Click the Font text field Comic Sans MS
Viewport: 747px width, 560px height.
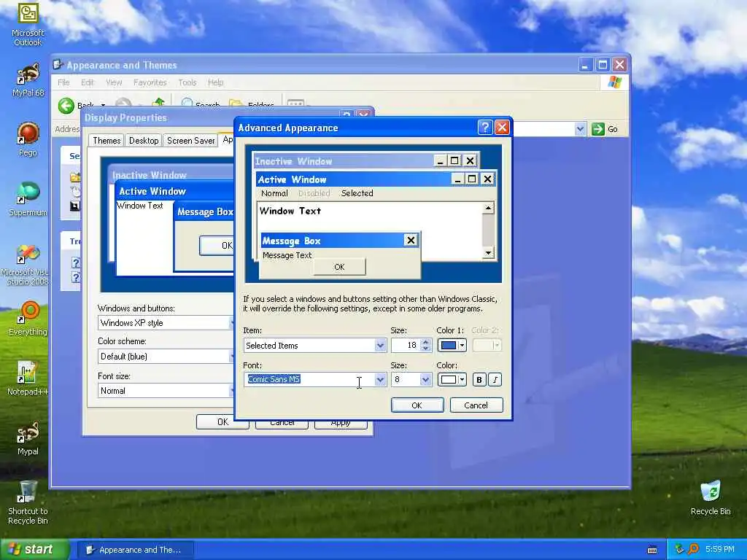[309, 379]
